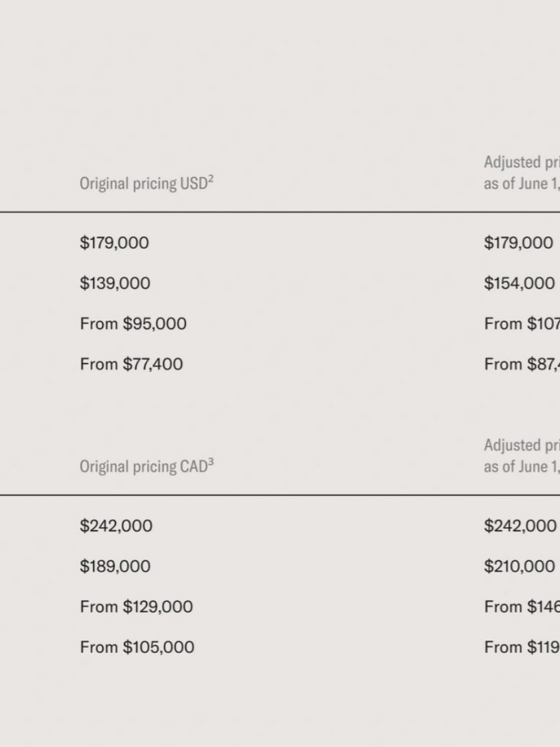This screenshot has width=560, height=747.
Task: Click the 'From $129,000' CAD price
Action: pos(136,607)
